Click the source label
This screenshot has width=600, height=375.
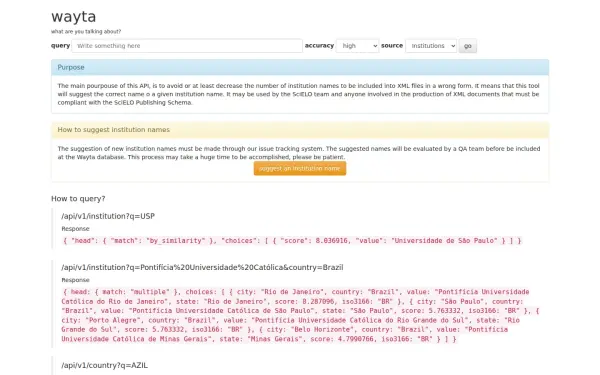point(392,46)
